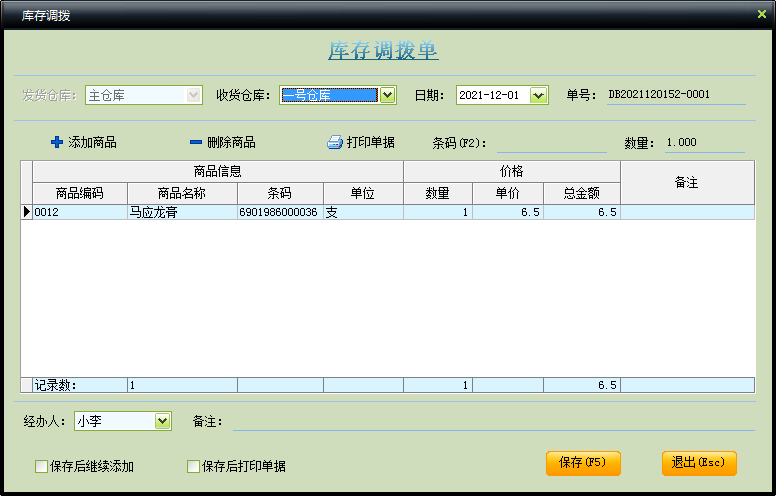Focus the 数量 input field showing 1.000

point(704,143)
